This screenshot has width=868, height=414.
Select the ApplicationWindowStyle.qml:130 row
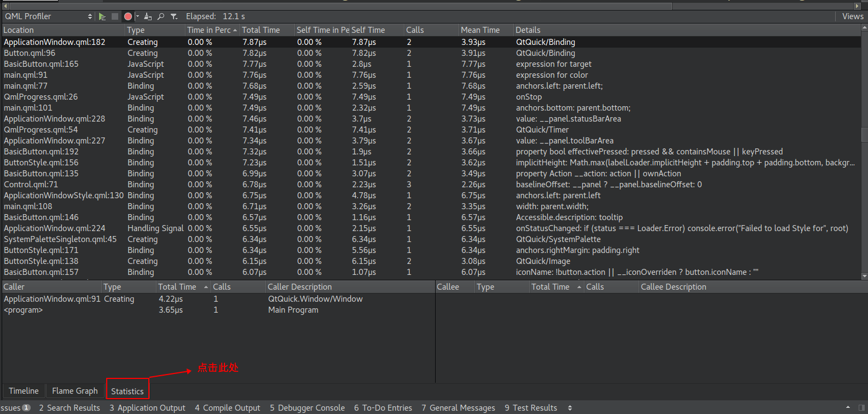pyautogui.click(x=431, y=196)
